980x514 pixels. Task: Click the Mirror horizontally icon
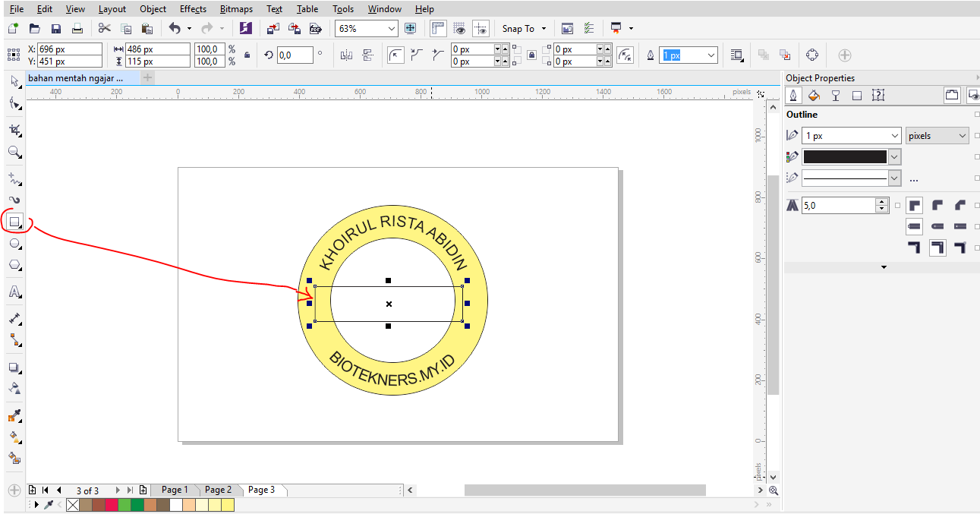[x=347, y=55]
